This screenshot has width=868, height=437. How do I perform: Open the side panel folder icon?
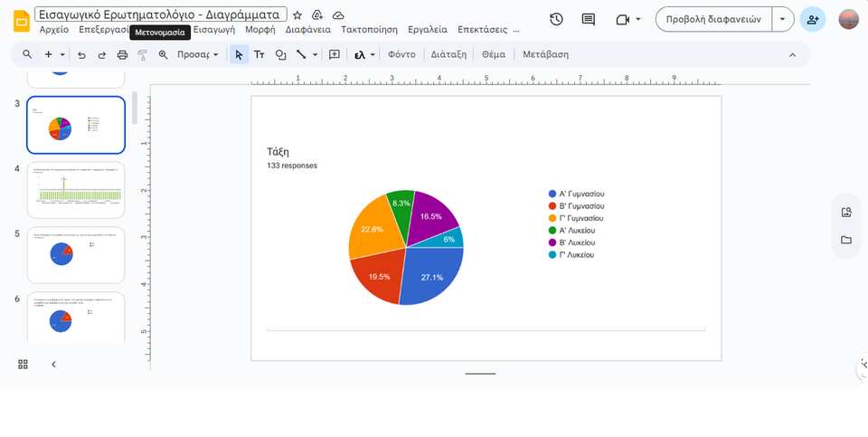pyautogui.click(x=846, y=240)
